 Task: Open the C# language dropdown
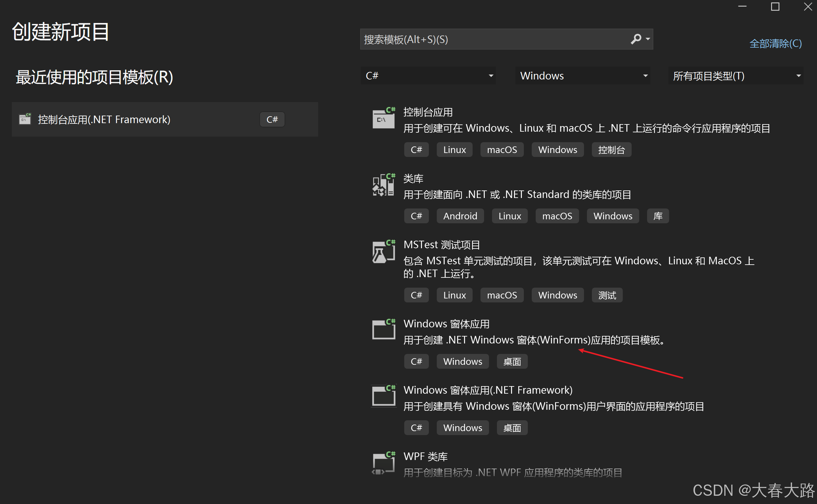[x=428, y=76]
